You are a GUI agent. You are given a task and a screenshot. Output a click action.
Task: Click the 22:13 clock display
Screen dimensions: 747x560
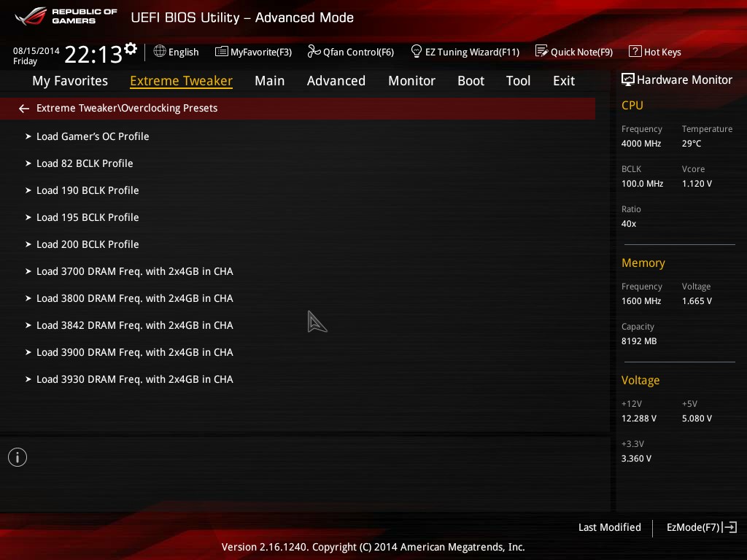pyautogui.click(x=93, y=54)
